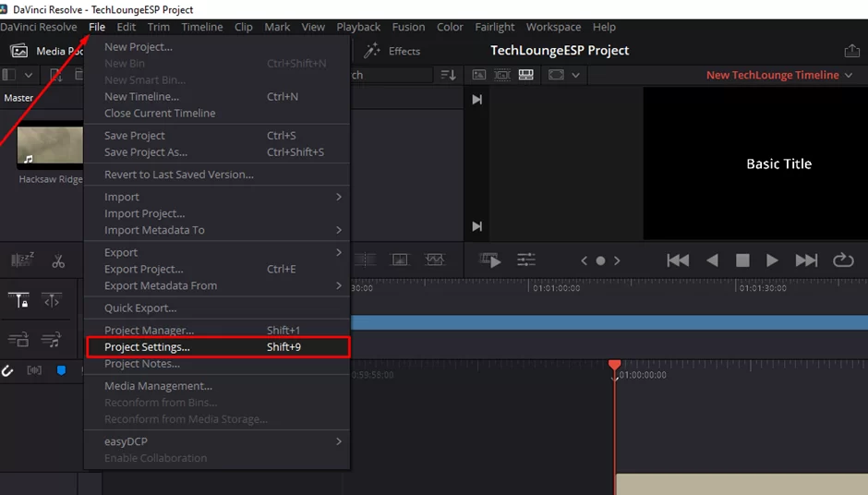Click the video track destination icon
Viewport: 868px width, 495px height.
point(18,340)
